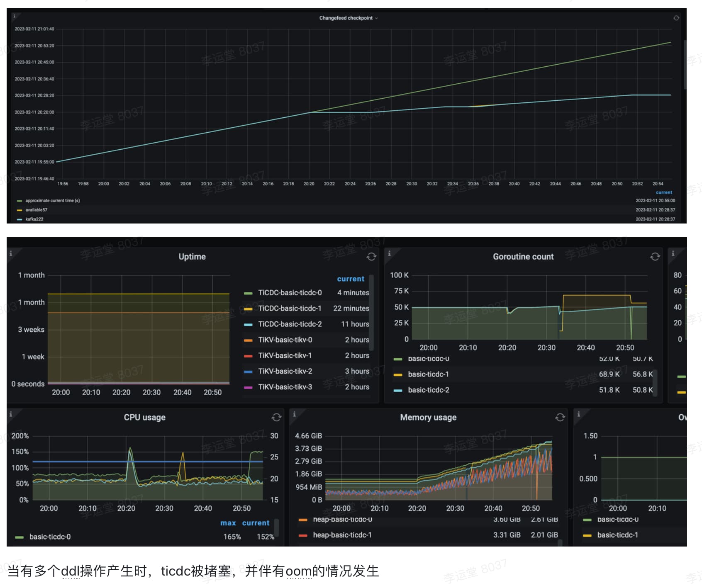Viewport: 702px width, 588px height.
Task: Click info icon on Goroutine count panel
Action: (x=389, y=253)
